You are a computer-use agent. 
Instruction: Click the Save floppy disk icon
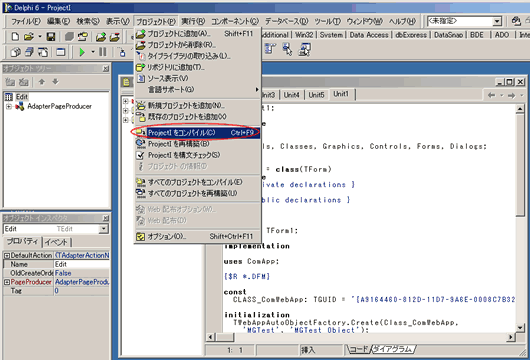click(x=51, y=36)
